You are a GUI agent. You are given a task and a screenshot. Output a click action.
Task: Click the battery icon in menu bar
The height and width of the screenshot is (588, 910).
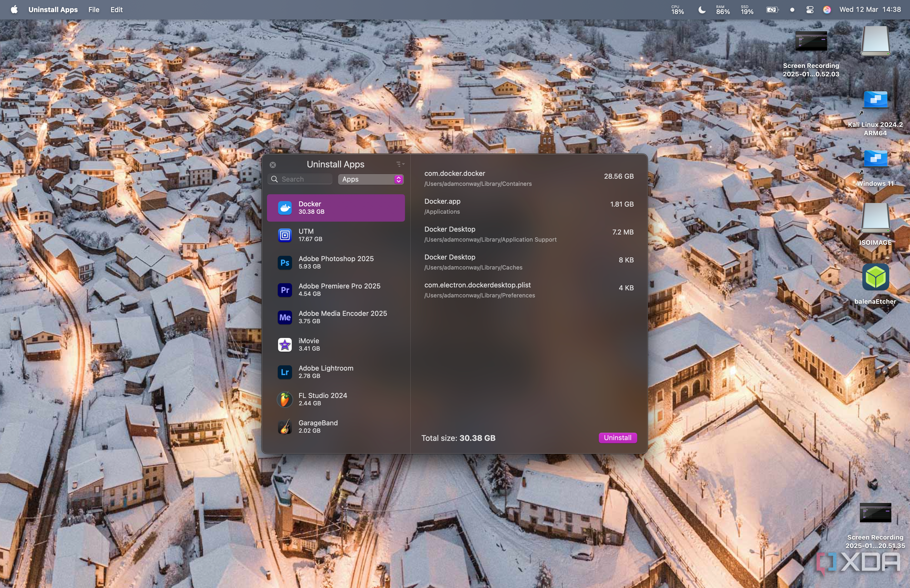pyautogui.click(x=772, y=9)
